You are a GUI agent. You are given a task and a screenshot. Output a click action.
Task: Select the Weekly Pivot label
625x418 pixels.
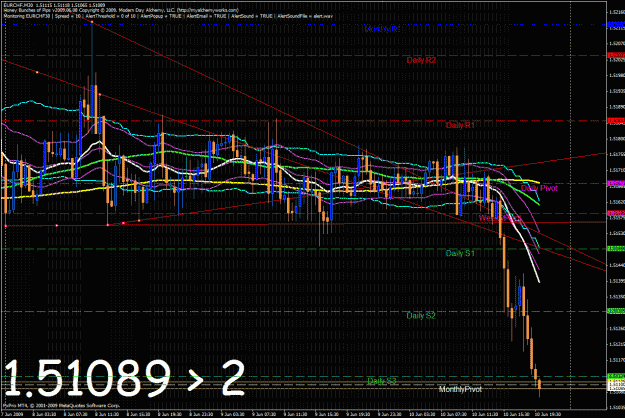point(500,218)
